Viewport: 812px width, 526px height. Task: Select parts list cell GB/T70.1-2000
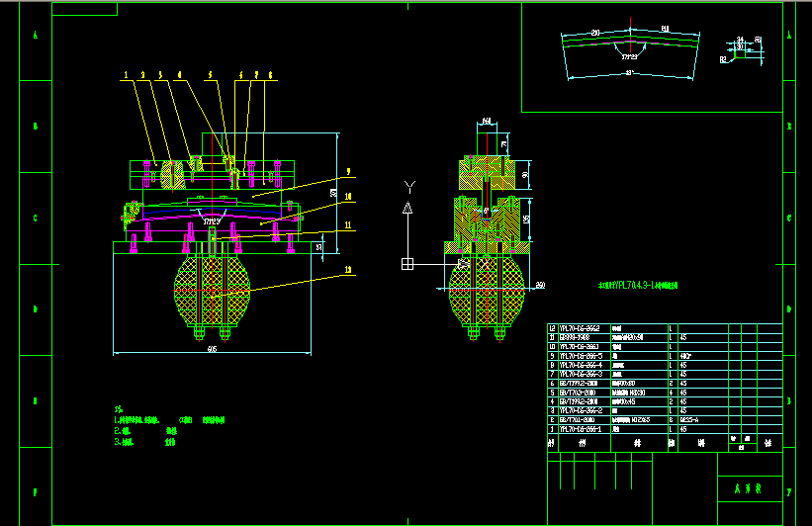[x=577, y=420]
